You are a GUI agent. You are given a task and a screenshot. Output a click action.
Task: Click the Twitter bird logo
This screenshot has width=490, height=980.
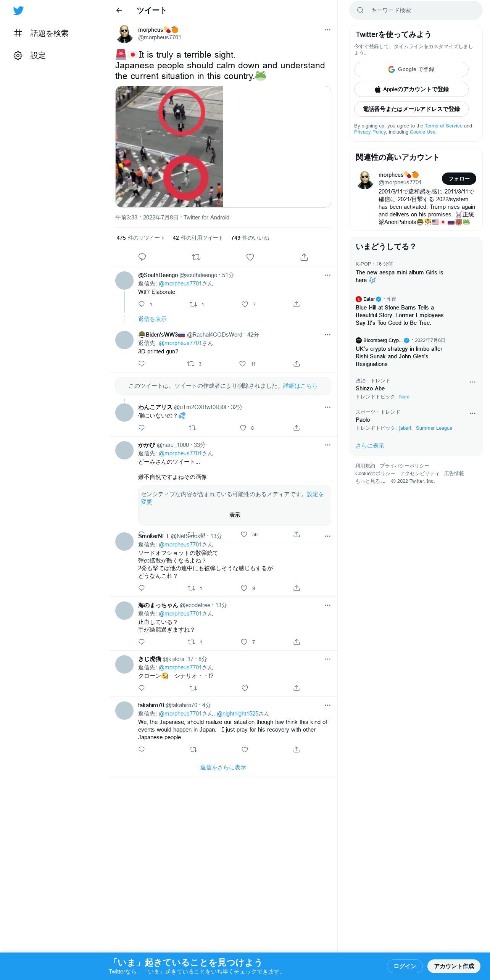tap(18, 11)
